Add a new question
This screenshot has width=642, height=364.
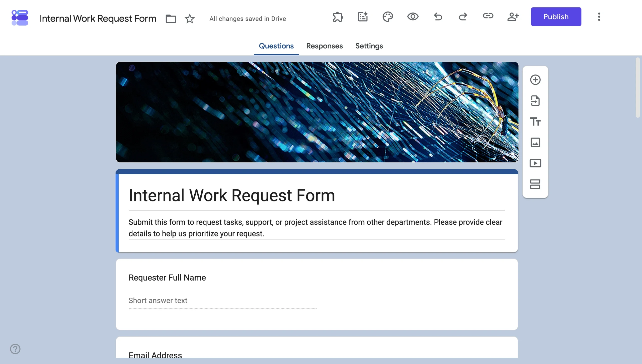click(x=535, y=80)
